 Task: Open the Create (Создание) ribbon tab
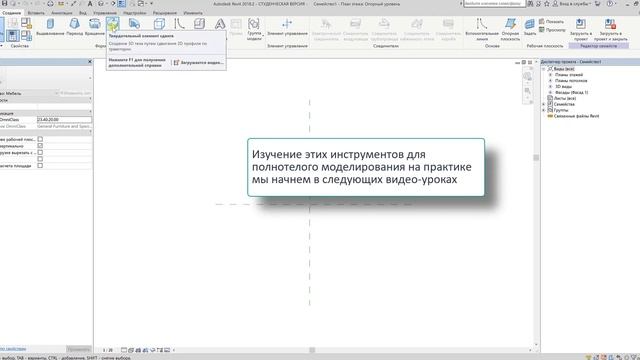[11, 13]
